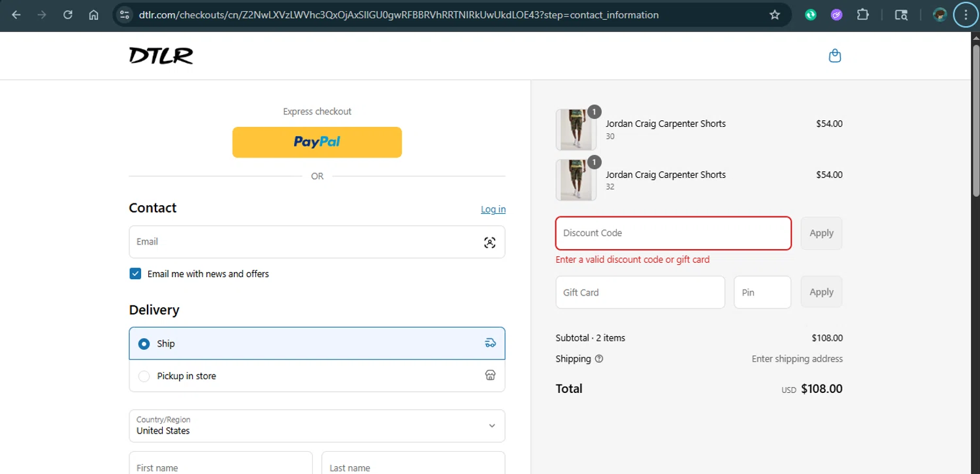
Task: Focus the Email input field
Action: [x=317, y=242]
